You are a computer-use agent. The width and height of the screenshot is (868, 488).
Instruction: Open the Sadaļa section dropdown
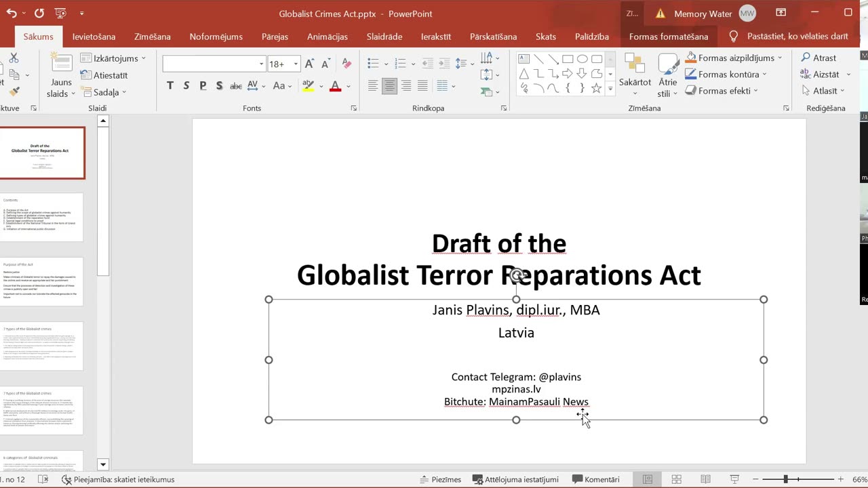pos(103,92)
